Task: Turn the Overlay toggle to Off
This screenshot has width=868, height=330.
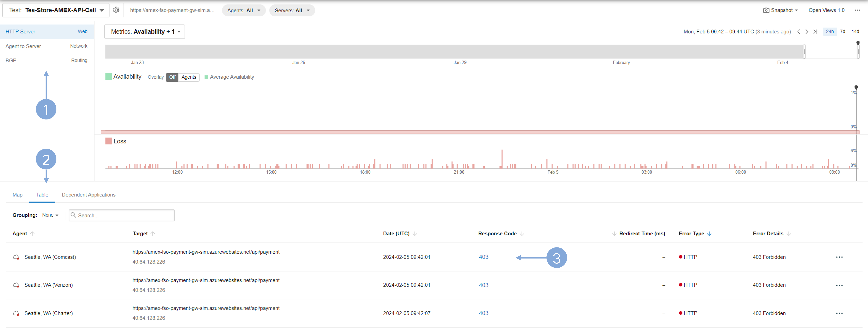Action: 172,77
